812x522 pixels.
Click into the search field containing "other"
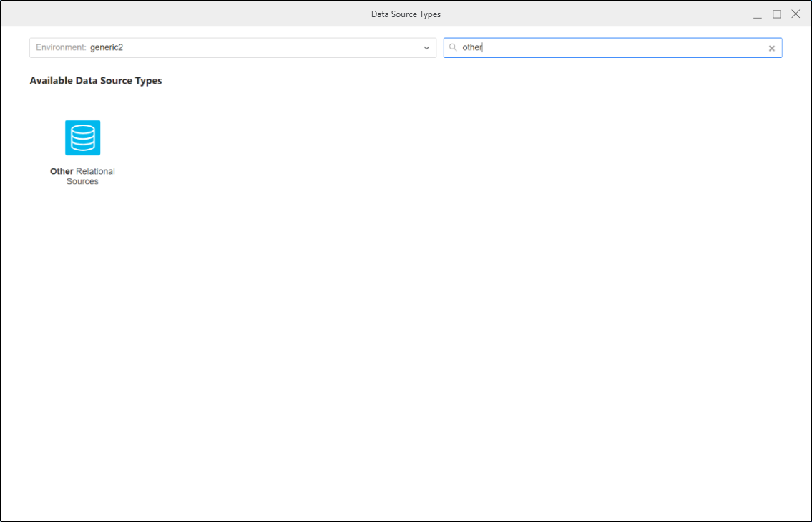pyautogui.click(x=608, y=48)
